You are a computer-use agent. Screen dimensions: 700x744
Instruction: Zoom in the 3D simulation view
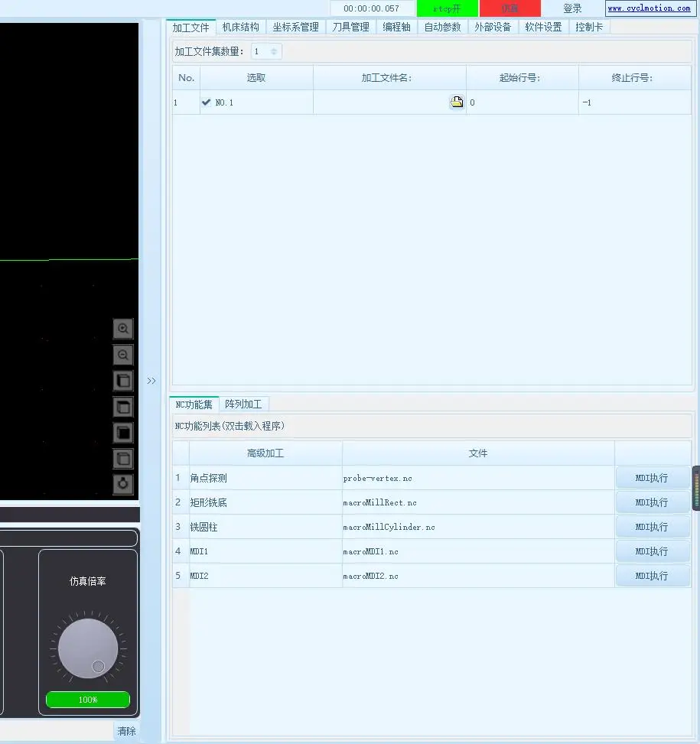pos(123,328)
